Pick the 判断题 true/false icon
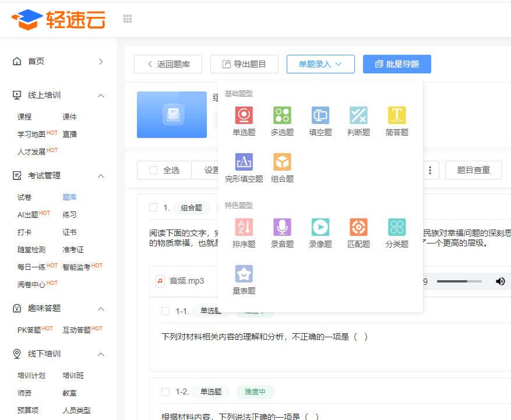The width and height of the screenshot is (511, 420). click(358, 115)
